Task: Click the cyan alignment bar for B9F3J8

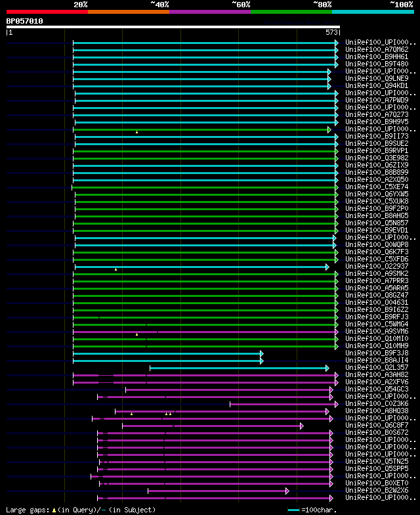Action: (168, 353)
